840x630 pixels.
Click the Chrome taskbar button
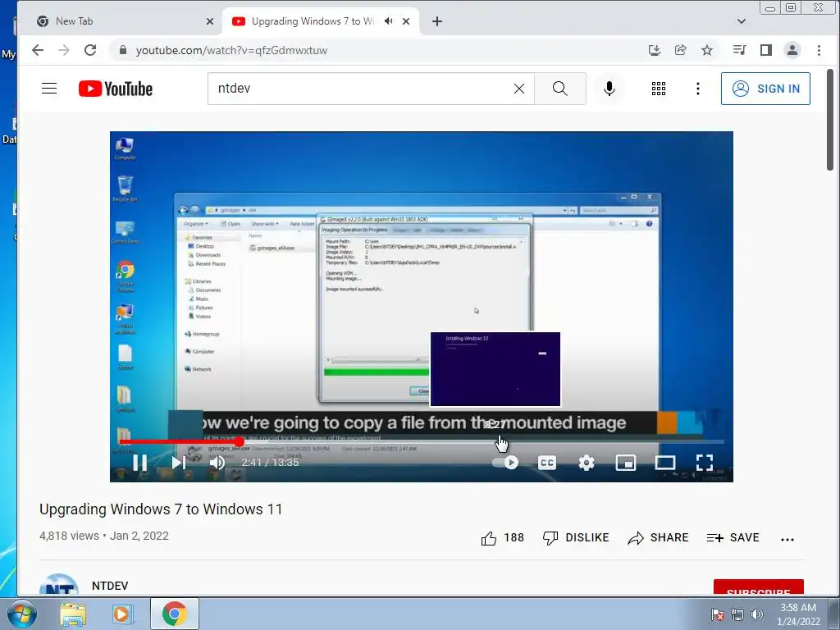[x=175, y=614]
